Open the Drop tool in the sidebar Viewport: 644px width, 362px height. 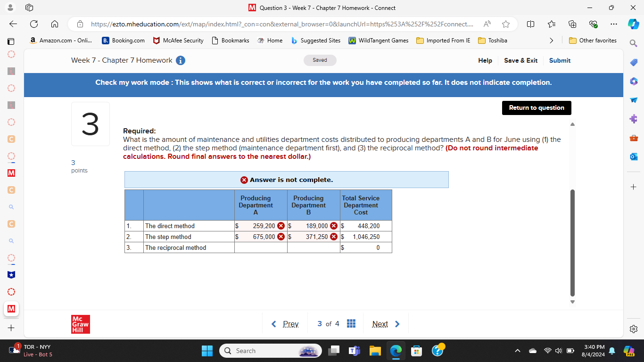point(633,100)
